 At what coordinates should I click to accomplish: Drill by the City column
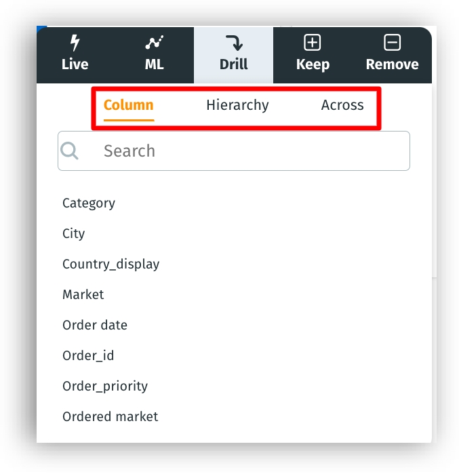pos(74,233)
